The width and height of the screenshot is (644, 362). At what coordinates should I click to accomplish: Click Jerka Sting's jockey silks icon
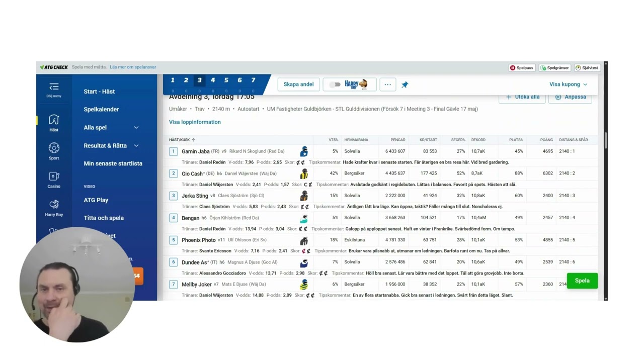tap(304, 196)
